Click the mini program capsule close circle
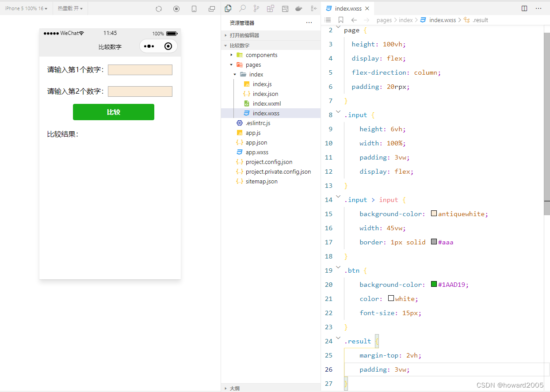The width and height of the screenshot is (550, 392). click(168, 46)
